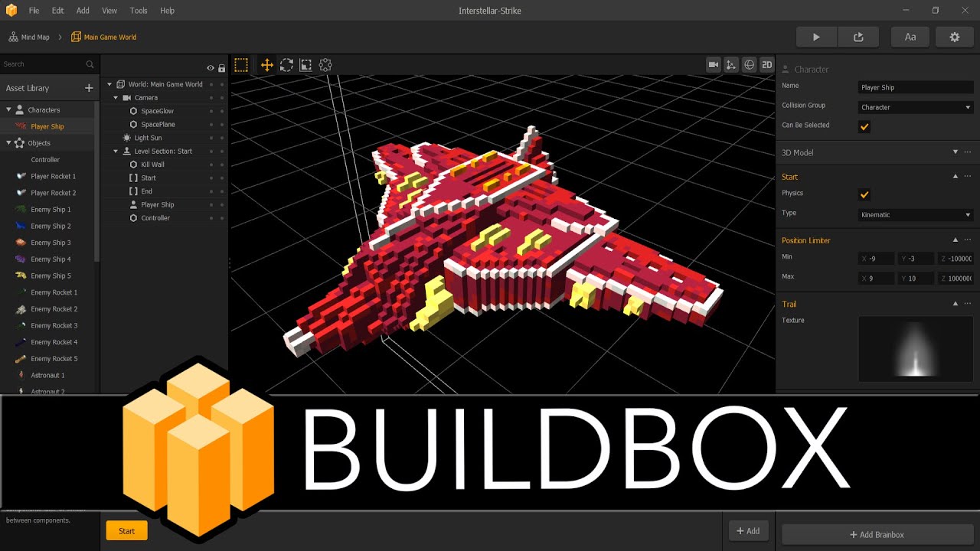Click the camera view icon

point(714,65)
